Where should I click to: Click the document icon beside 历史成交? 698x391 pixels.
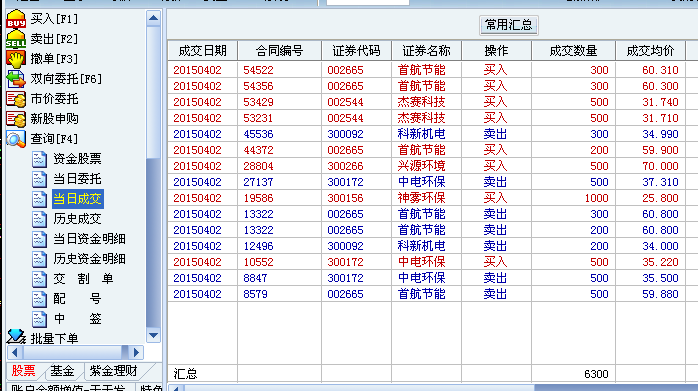tap(39, 219)
